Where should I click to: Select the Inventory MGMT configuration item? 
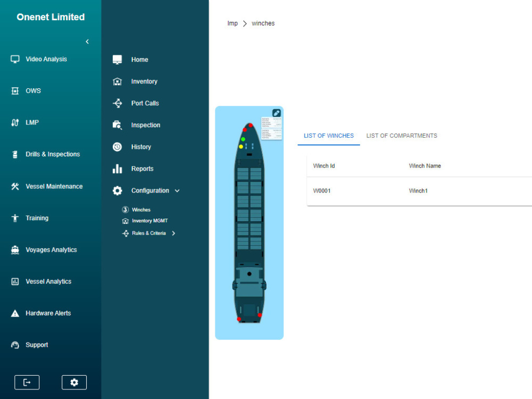(149, 221)
